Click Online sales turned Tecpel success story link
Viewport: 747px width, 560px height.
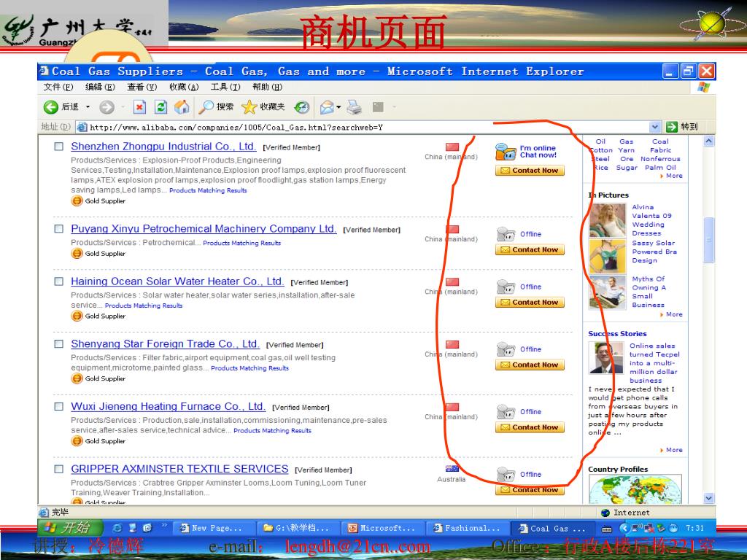tap(654, 363)
